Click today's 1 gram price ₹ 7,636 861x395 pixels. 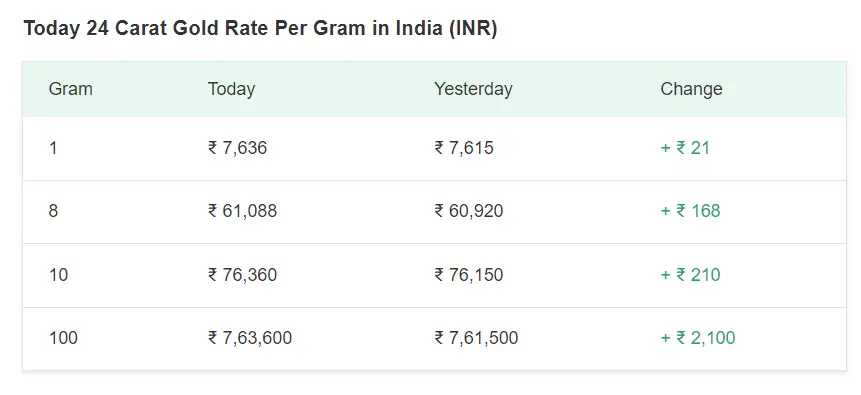pyautogui.click(x=237, y=148)
